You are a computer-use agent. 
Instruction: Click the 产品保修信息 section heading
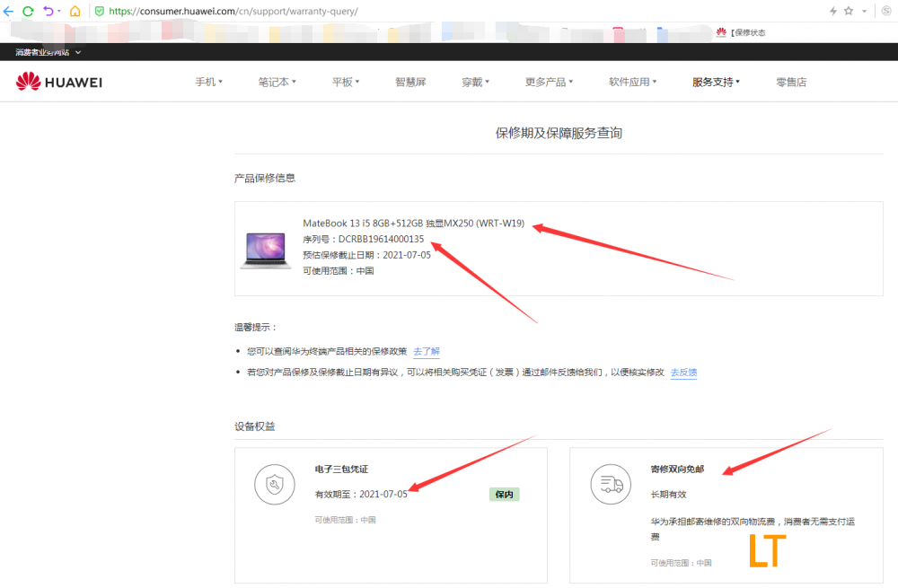[265, 178]
